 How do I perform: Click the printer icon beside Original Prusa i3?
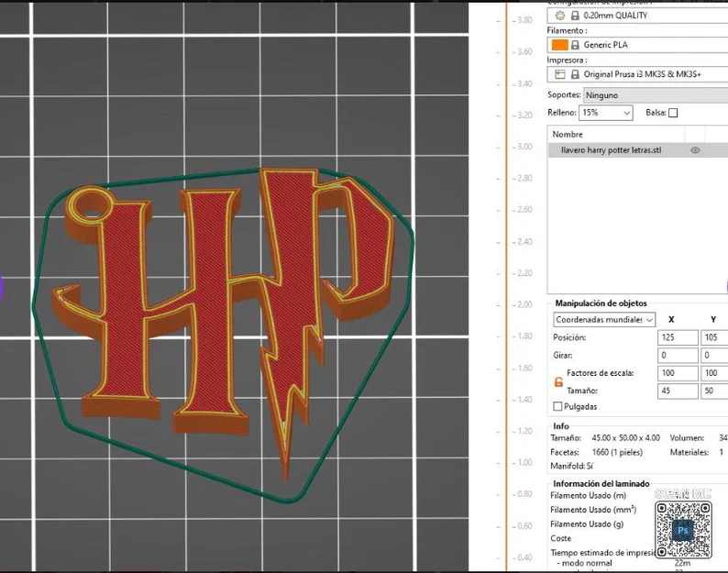coord(560,74)
